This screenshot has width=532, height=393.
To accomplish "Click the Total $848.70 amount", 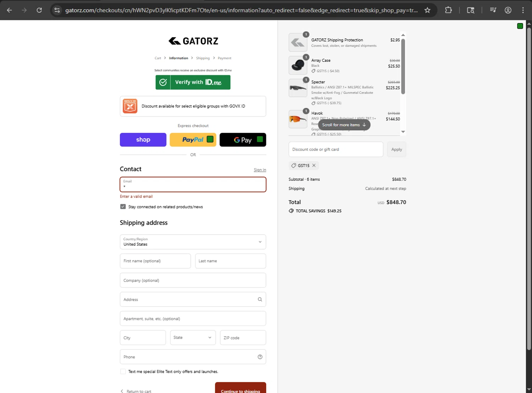I will (396, 202).
